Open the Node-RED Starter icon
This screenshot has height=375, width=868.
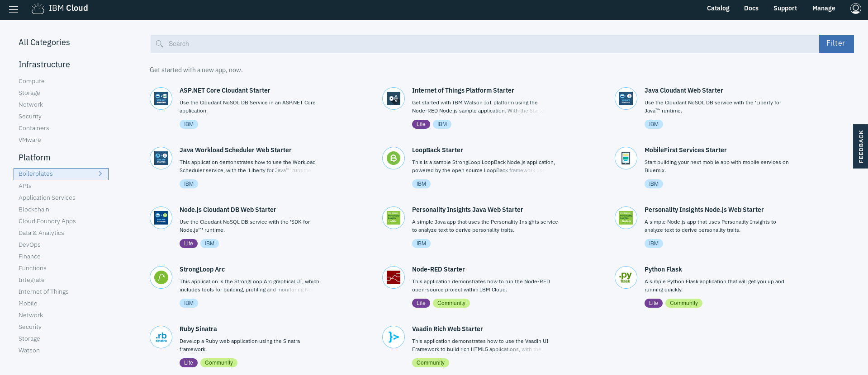click(x=394, y=277)
